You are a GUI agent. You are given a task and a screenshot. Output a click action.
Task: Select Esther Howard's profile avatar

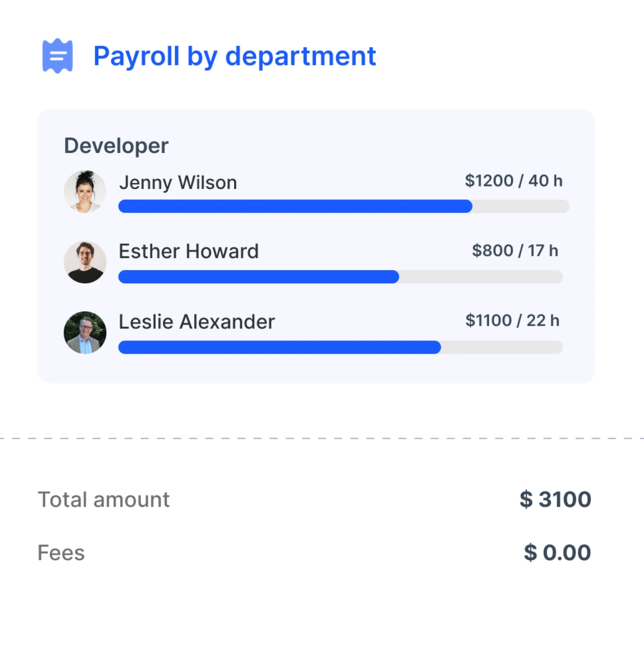[x=85, y=262]
